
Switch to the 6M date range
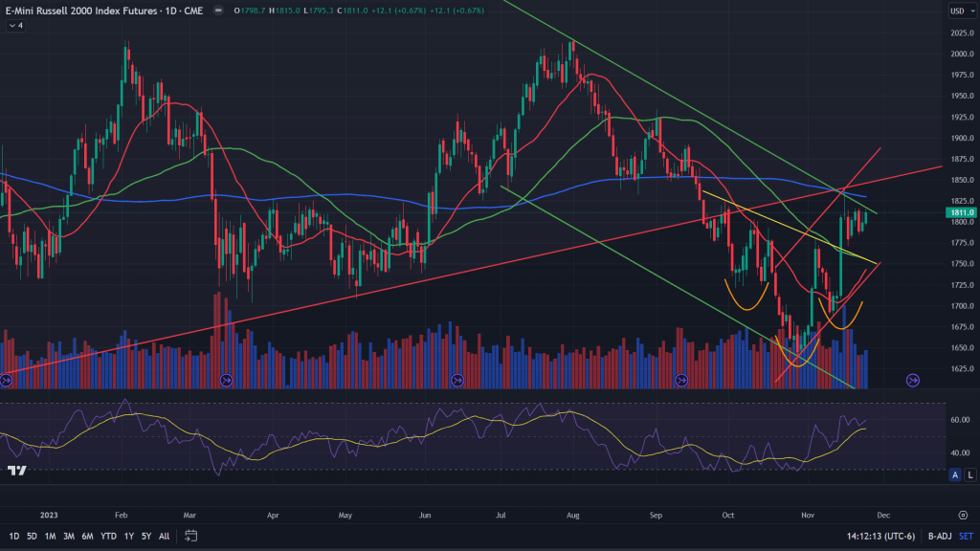tap(87, 536)
